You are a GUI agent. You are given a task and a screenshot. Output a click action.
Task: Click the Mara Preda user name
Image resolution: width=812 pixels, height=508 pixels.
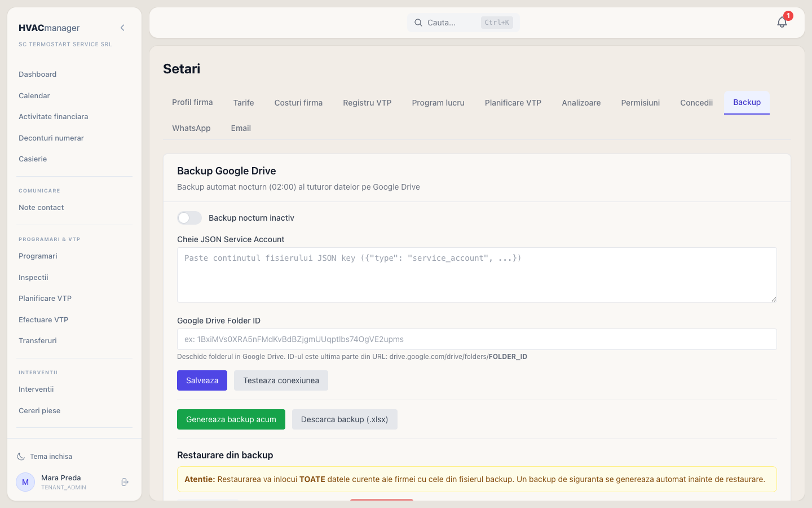pos(61,478)
